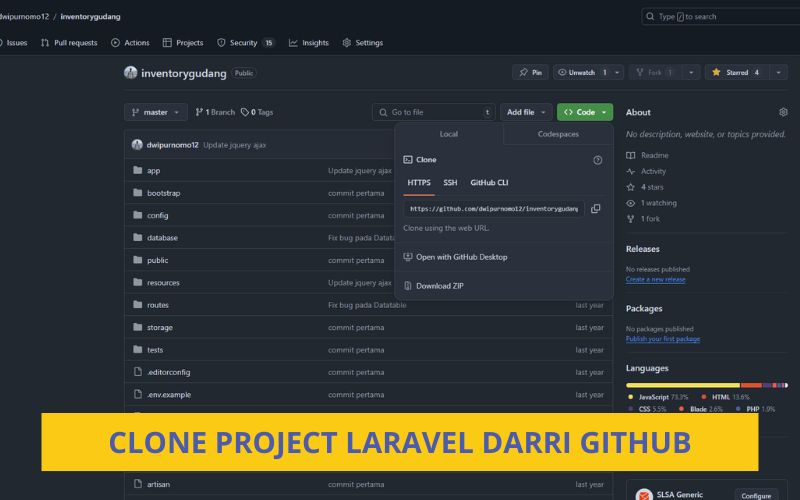Select the SSH clone tab
The height and width of the screenshot is (500, 800).
point(450,183)
